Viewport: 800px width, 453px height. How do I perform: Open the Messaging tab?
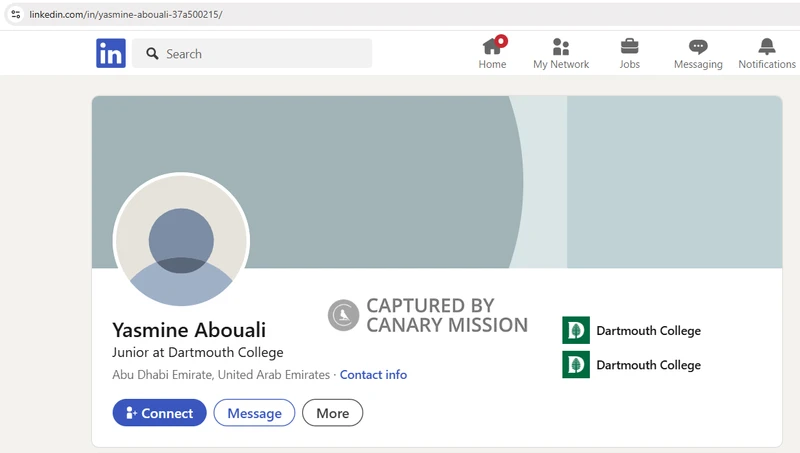[x=698, y=53]
